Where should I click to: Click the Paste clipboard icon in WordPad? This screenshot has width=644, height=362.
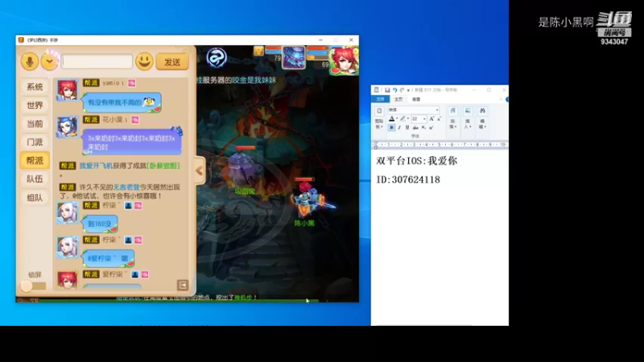pos(379,111)
